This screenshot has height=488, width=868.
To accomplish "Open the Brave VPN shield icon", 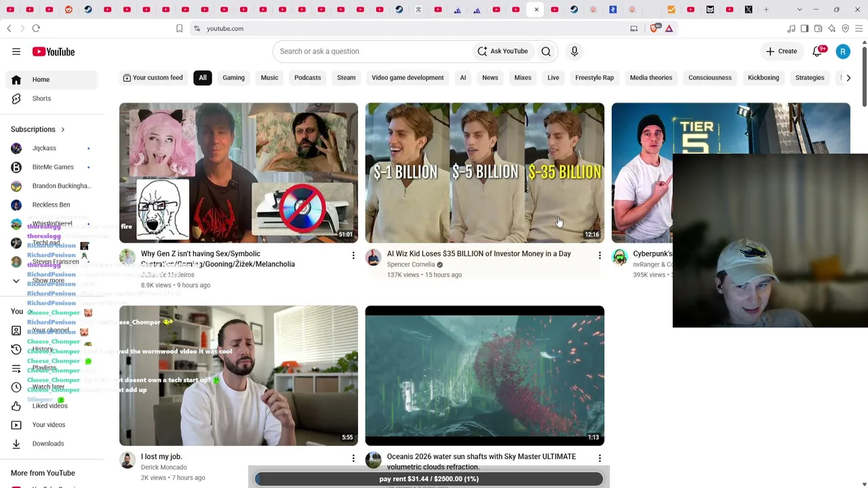I will (846, 28).
